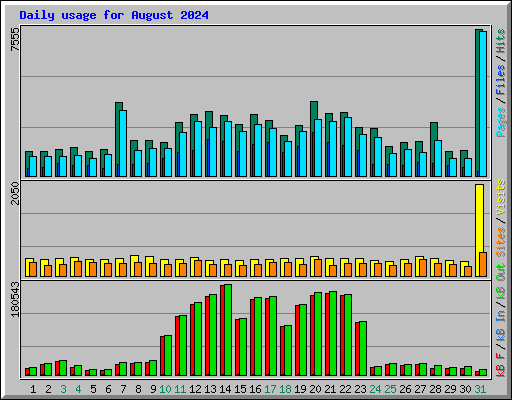Viewport: 512px width, 400px height.
Task: Click the 'kB F' legend label
Action: [501, 365]
